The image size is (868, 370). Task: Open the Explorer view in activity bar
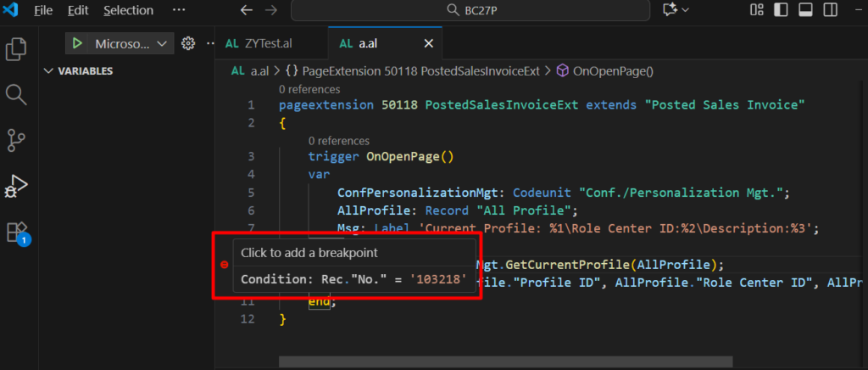tap(17, 49)
